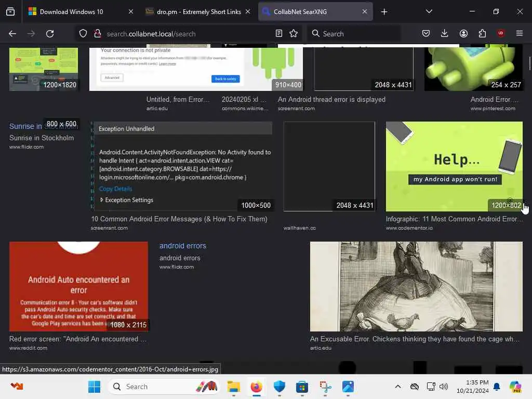Open Firefox account menu
Viewport: 532px width, 399px height.
[x=463, y=34]
